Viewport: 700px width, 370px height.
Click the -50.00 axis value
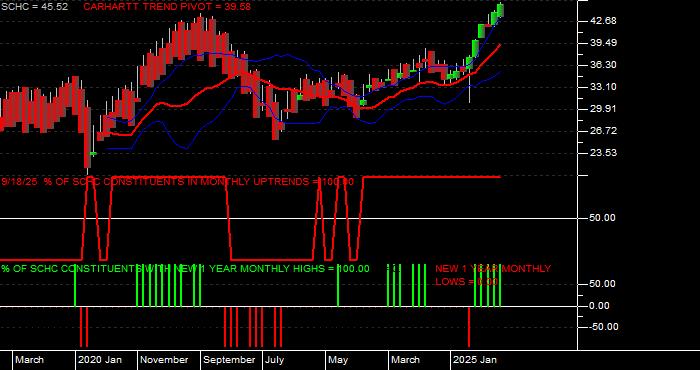(603, 327)
